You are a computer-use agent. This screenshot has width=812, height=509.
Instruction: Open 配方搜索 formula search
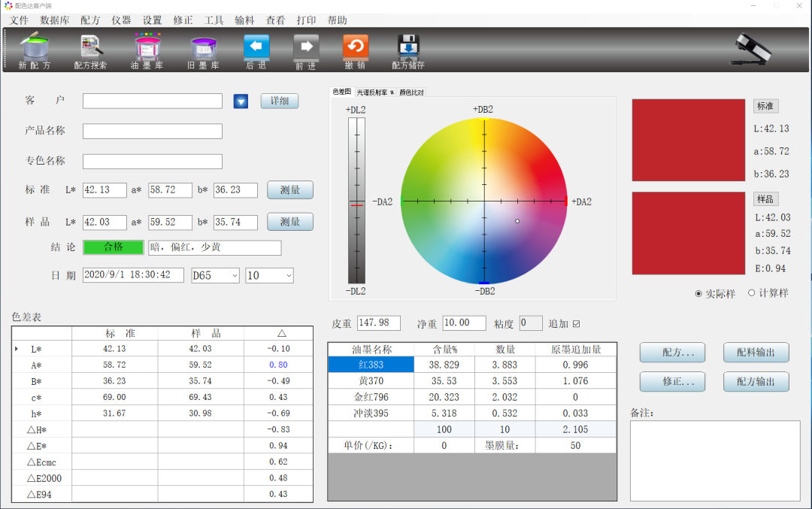click(90, 50)
